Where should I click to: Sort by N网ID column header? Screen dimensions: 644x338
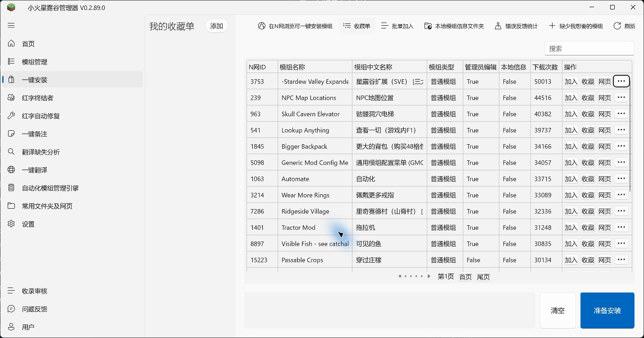[x=262, y=67]
